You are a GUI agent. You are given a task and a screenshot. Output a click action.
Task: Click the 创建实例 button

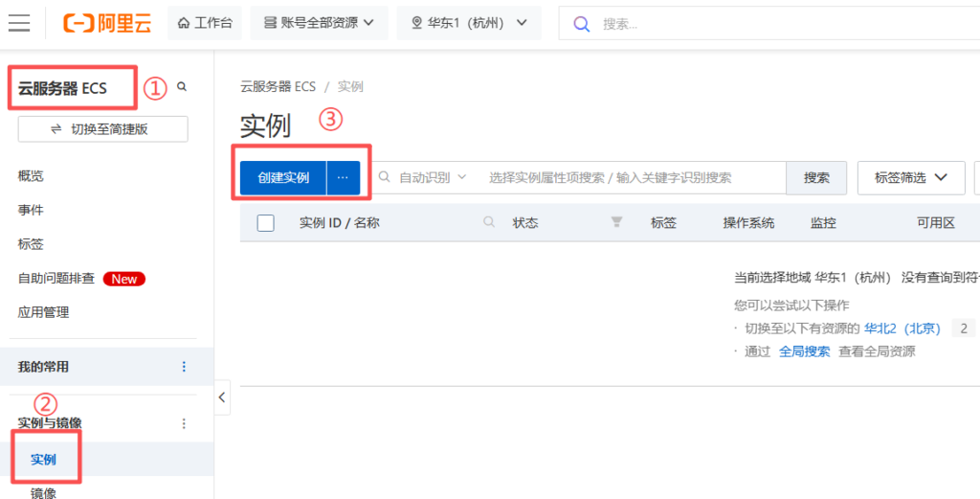[283, 177]
